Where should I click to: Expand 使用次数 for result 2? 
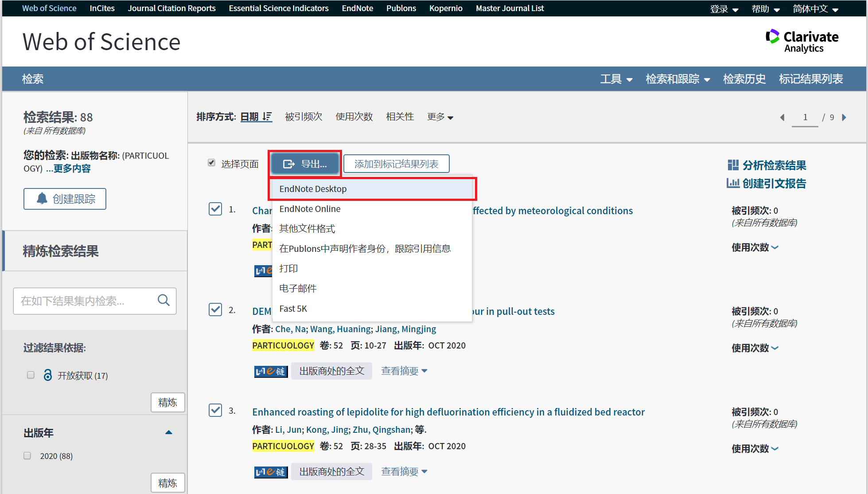(755, 348)
